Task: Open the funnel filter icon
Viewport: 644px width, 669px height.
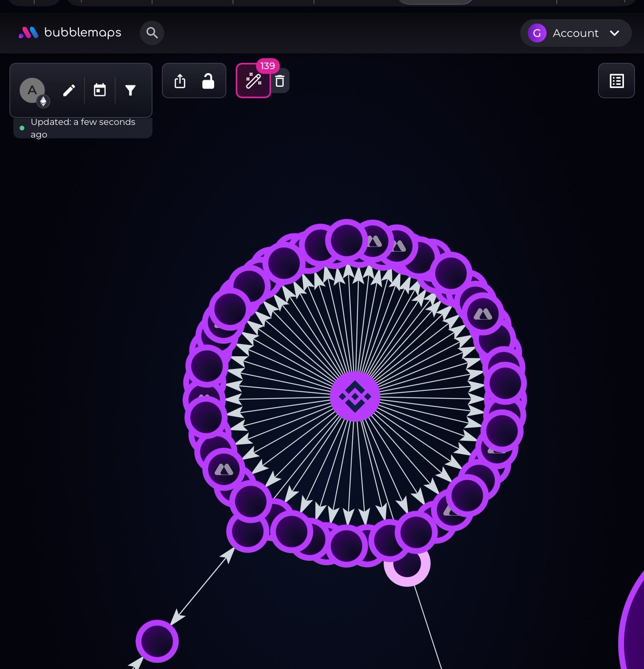Action: click(130, 90)
